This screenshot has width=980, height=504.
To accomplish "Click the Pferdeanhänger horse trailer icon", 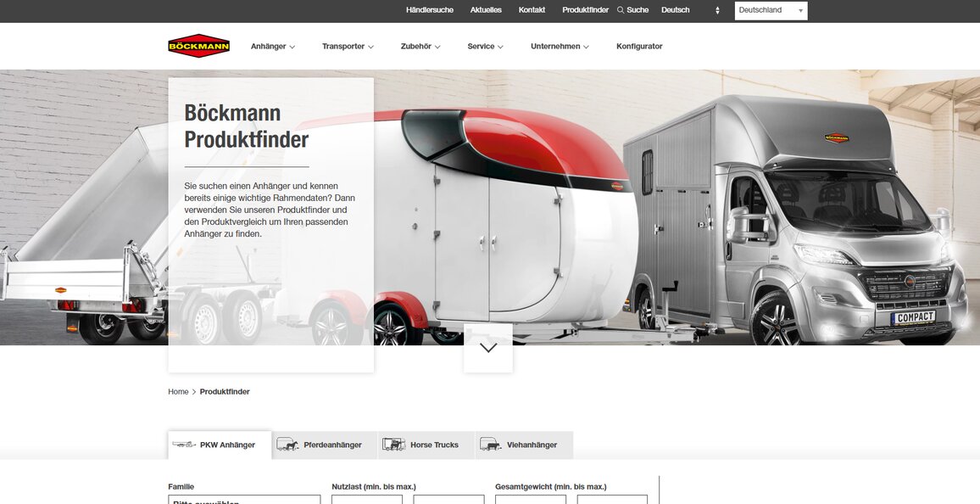I will 289,444.
